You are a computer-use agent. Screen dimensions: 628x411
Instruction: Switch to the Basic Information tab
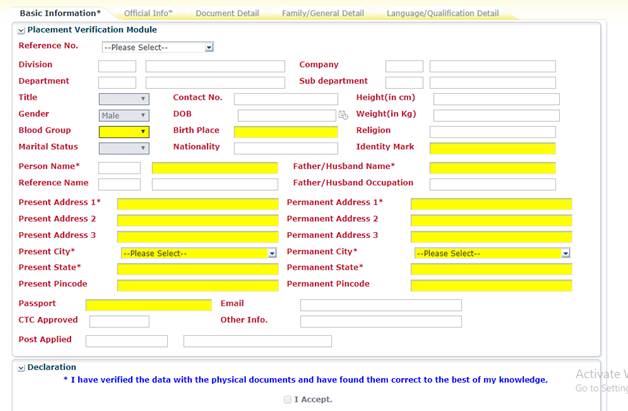click(x=60, y=13)
